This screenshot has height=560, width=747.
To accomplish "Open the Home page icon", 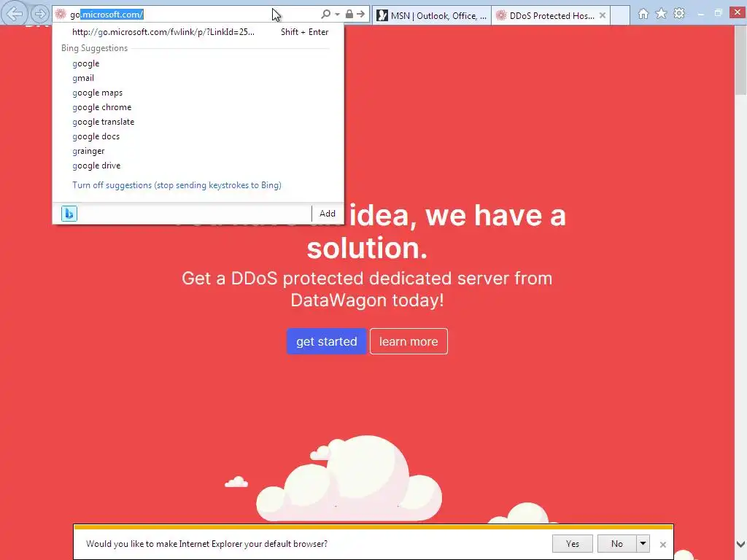I will tap(643, 14).
